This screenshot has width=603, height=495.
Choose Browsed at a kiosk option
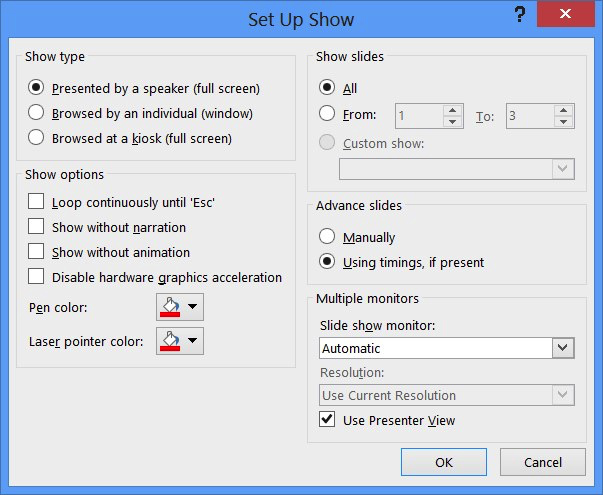point(36,138)
